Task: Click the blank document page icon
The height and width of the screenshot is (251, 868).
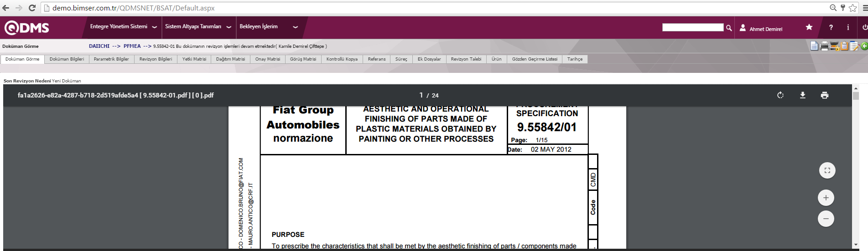Action: tap(814, 46)
